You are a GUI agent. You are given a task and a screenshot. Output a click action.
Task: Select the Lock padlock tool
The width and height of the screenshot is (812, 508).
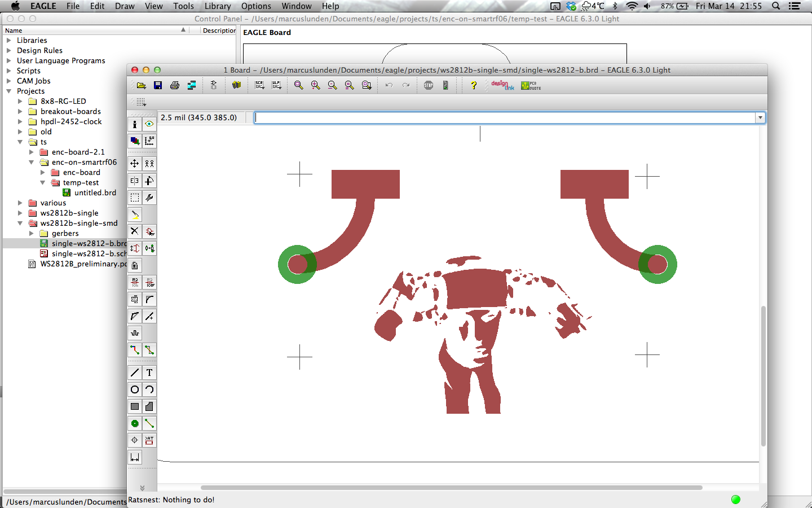[135, 265]
